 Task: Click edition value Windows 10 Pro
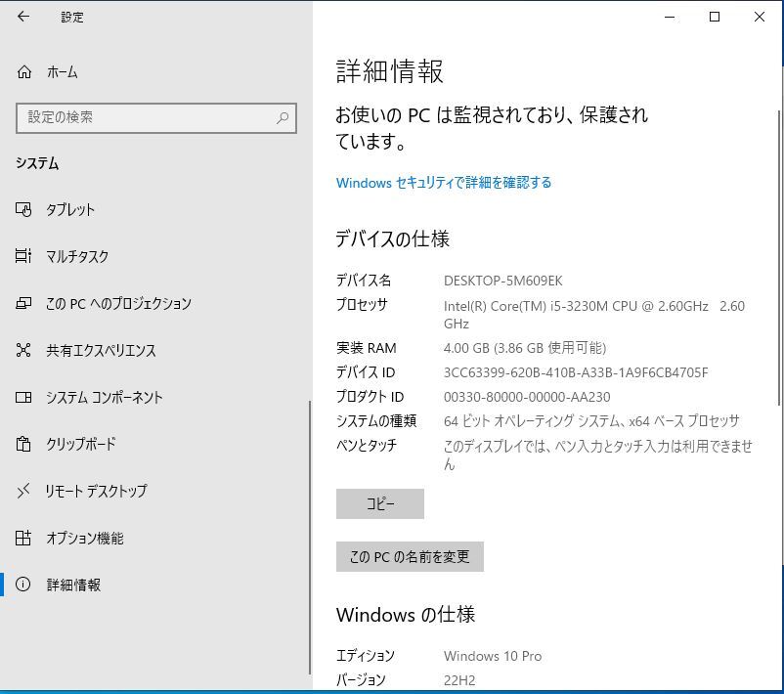(x=493, y=656)
